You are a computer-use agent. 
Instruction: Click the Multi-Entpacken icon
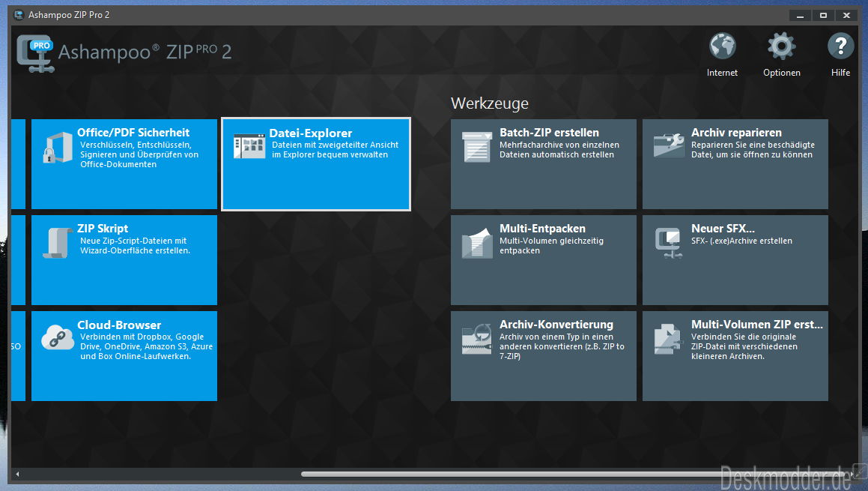pos(476,243)
